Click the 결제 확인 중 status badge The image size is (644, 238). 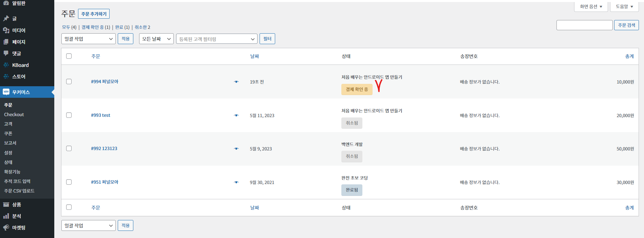pos(357,89)
